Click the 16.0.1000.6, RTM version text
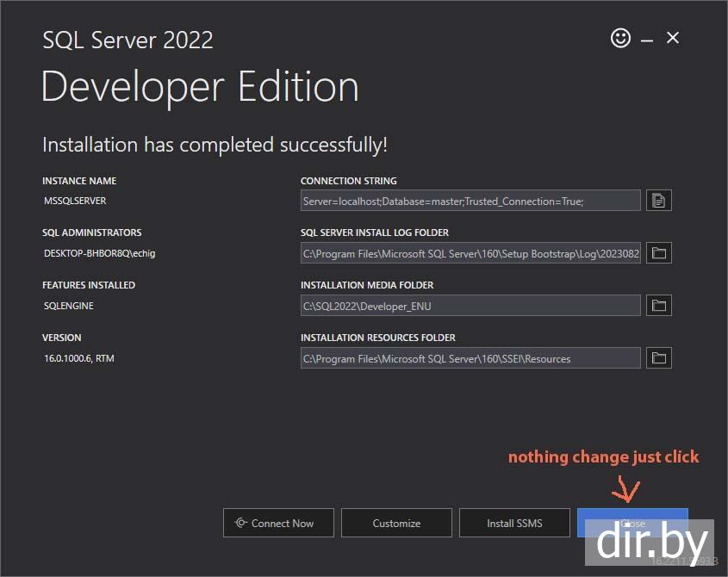This screenshot has height=577, width=728. [79, 358]
